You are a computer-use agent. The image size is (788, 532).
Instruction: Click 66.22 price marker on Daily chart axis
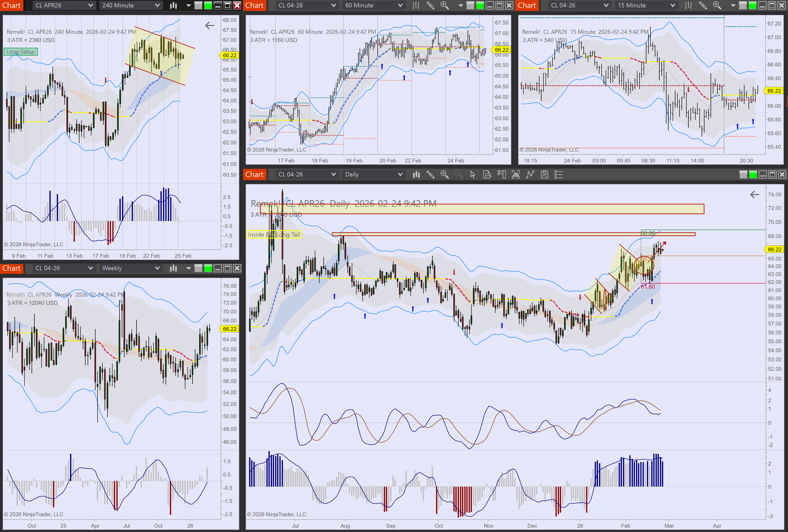pyautogui.click(x=774, y=250)
